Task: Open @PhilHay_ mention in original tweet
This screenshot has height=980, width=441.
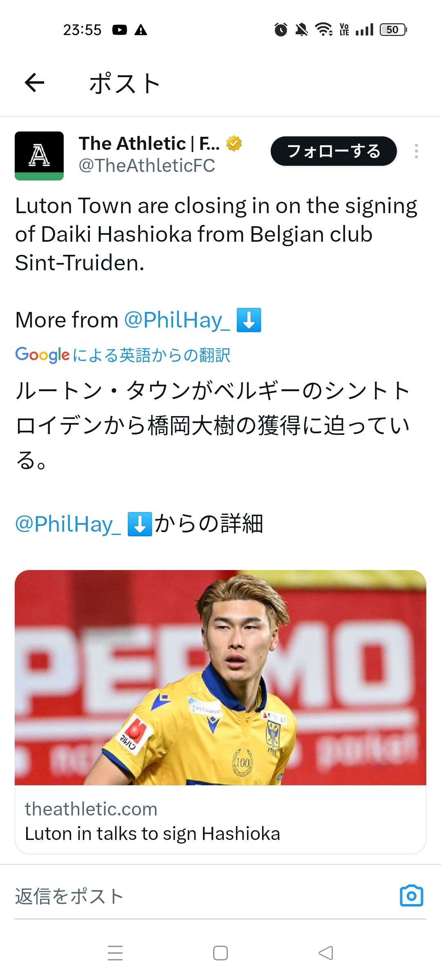Action: point(177,320)
